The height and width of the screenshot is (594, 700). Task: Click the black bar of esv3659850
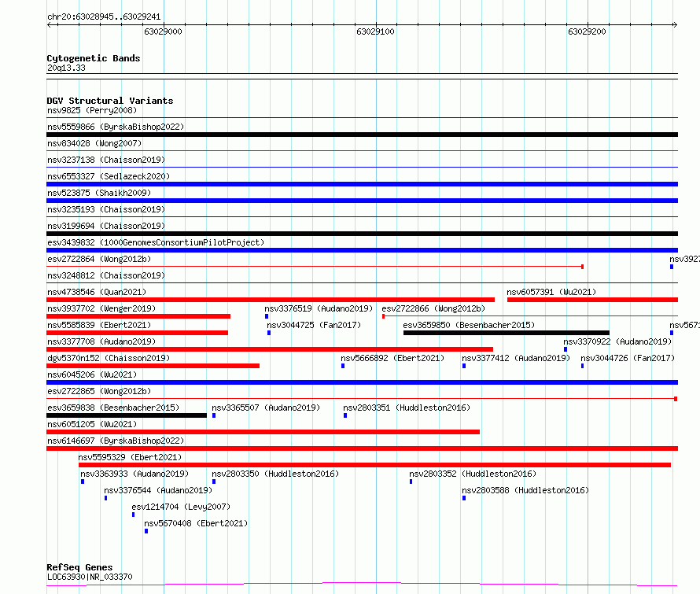click(507, 333)
